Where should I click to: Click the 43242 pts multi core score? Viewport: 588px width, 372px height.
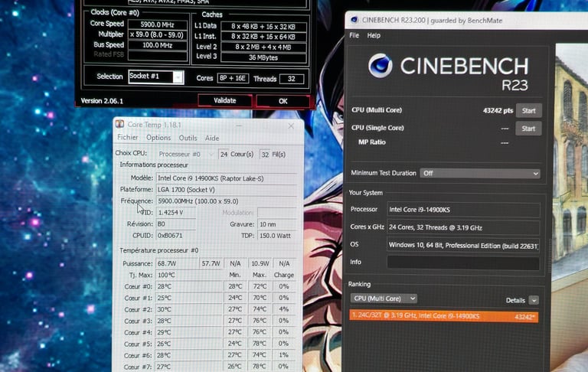pyautogui.click(x=498, y=111)
